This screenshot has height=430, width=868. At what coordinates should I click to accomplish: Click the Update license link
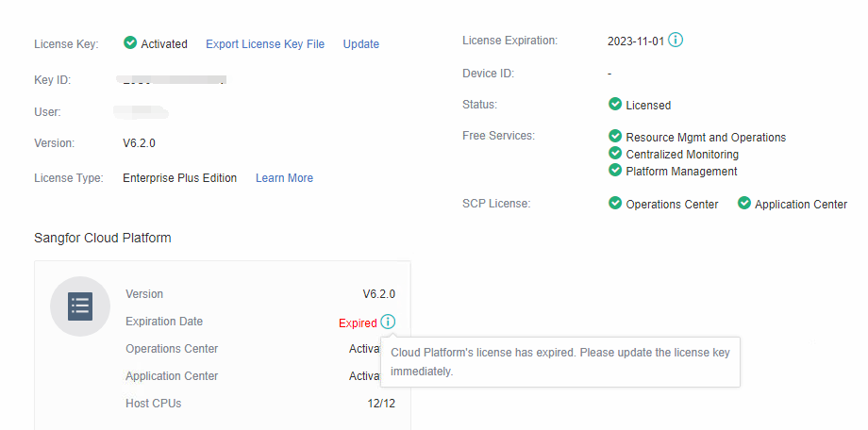point(361,44)
